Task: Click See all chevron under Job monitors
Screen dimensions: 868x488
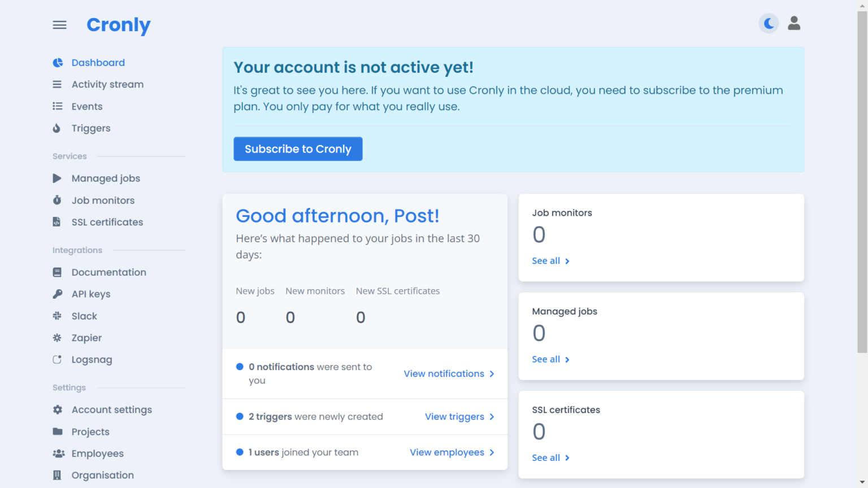Action: point(567,262)
